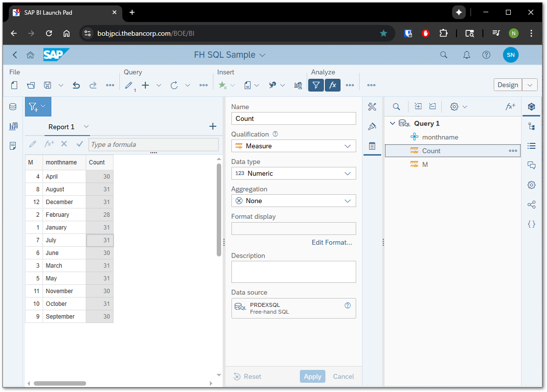This screenshot has height=392, width=547.
Task: Toggle the formula bar fx button
Action: click(333, 85)
